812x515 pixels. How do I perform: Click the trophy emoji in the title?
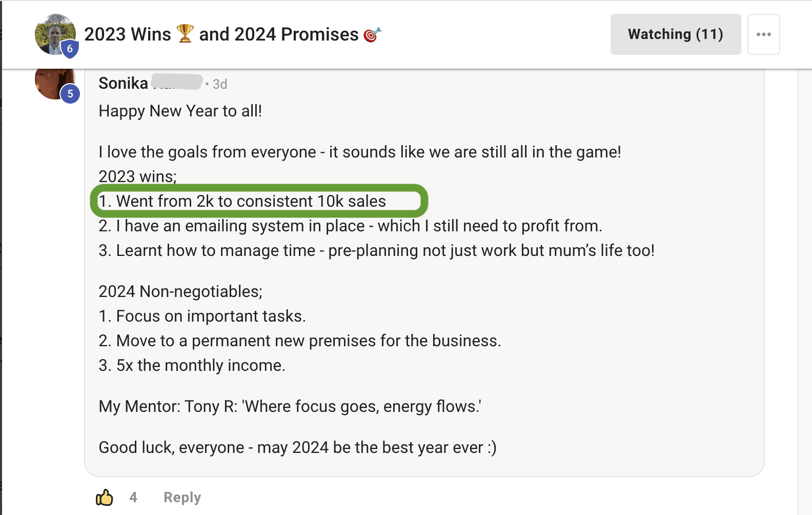(x=185, y=34)
